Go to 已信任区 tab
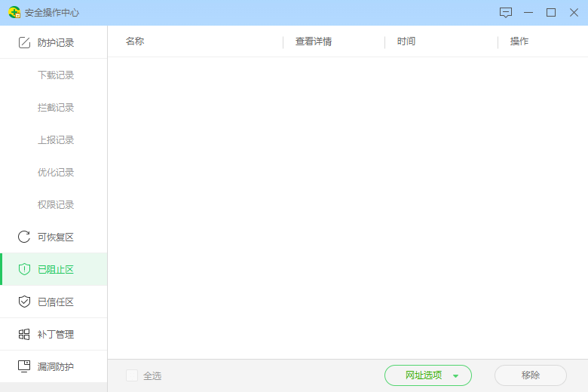The width and height of the screenshot is (588, 392). [54, 302]
